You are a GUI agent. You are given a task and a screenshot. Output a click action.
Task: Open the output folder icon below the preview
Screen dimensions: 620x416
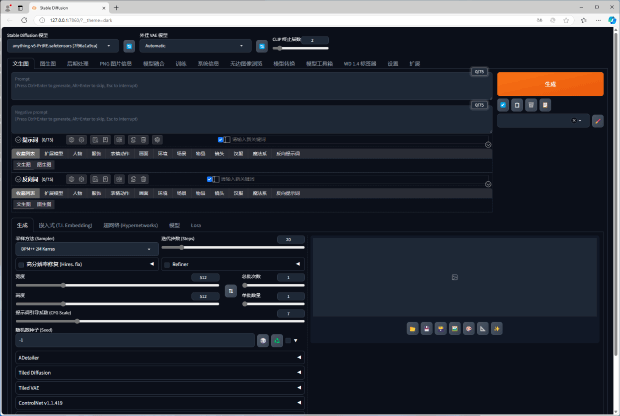(x=412, y=329)
